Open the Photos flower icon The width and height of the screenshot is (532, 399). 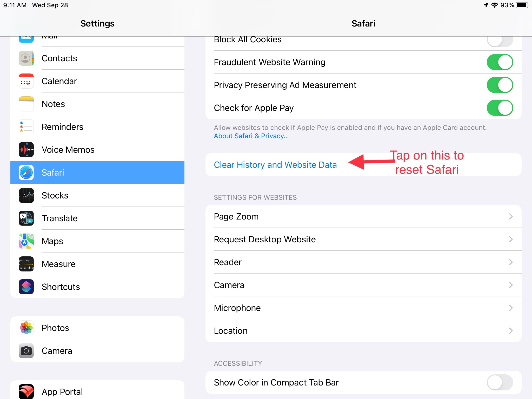(x=26, y=328)
